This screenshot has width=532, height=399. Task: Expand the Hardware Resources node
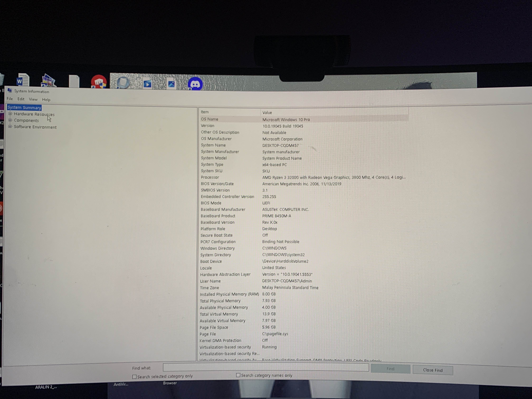(10, 114)
